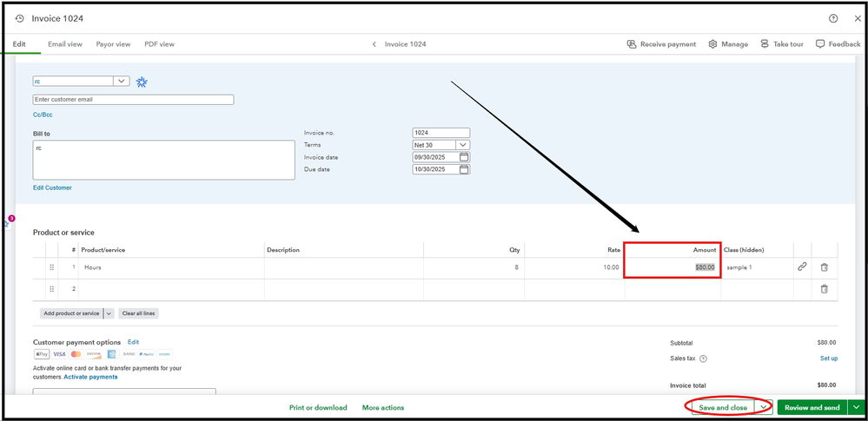868x421 pixels.
Task: Click the Amount cell showing $80.00
Action: coord(672,267)
